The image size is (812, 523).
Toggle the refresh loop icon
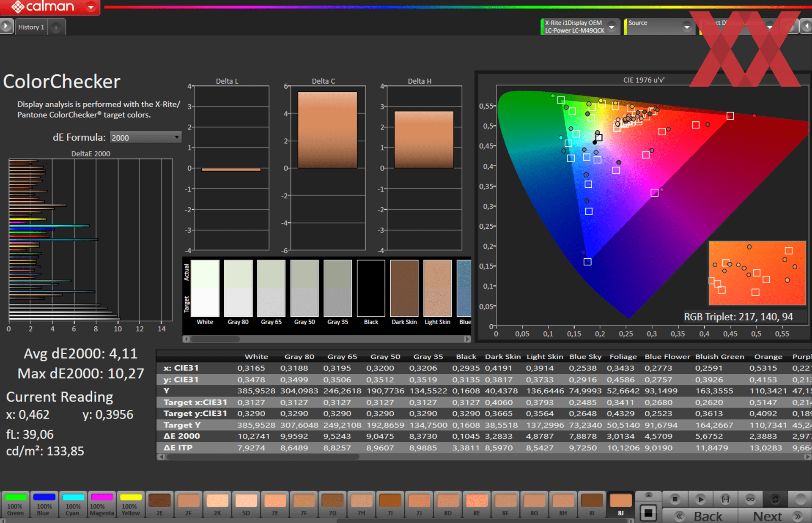[x=775, y=499]
